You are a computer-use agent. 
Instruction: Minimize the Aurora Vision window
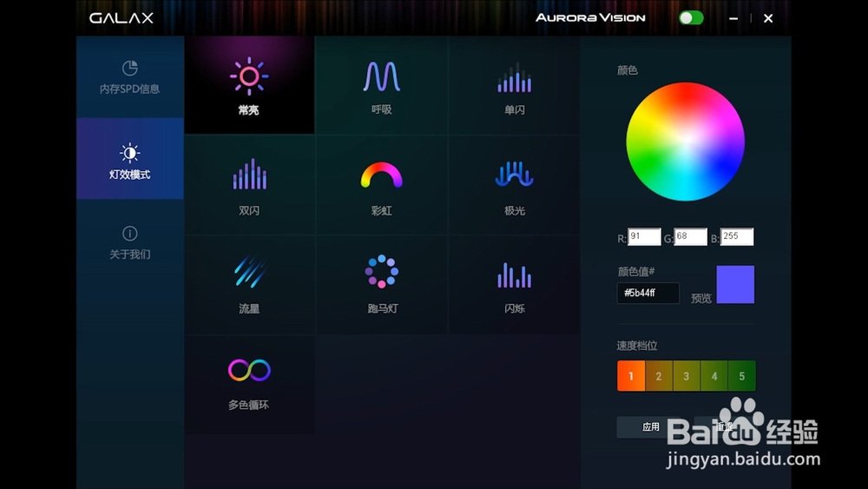tap(733, 18)
